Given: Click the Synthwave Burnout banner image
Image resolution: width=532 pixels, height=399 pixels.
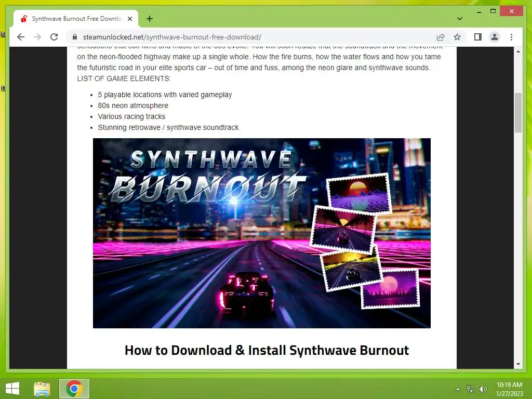Looking at the screenshot, I should (x=262, y=233).
